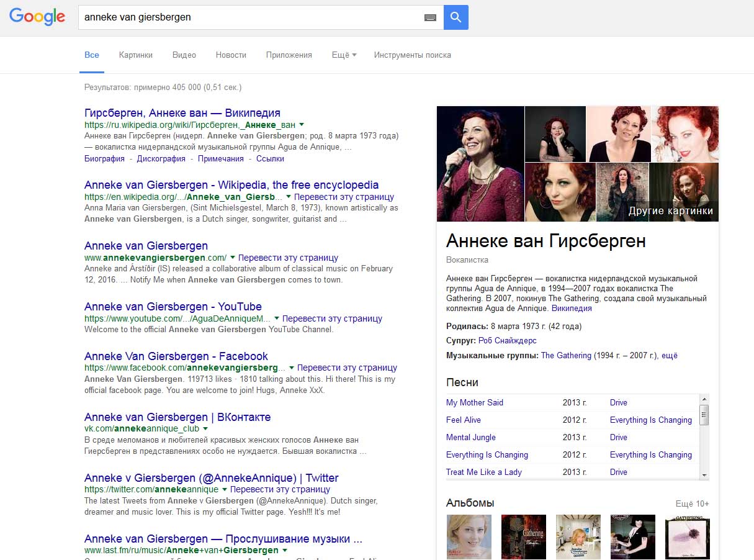Viewport: 754px width, 560px height.
Task: Open third album cover thumbnail
Action: (578, 536)
